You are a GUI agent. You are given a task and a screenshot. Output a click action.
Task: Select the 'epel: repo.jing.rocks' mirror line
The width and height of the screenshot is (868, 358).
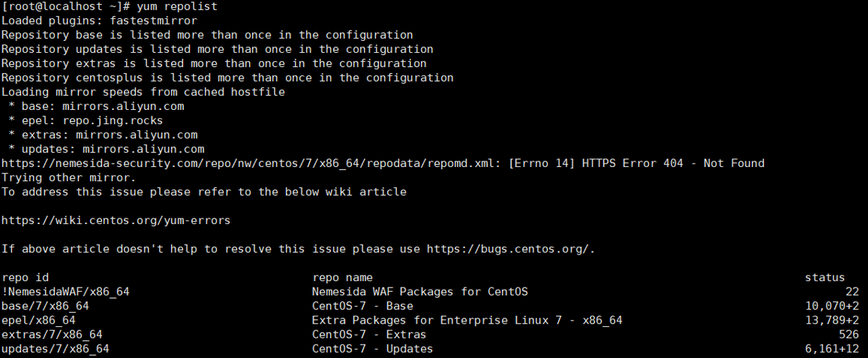coord(86,121)
